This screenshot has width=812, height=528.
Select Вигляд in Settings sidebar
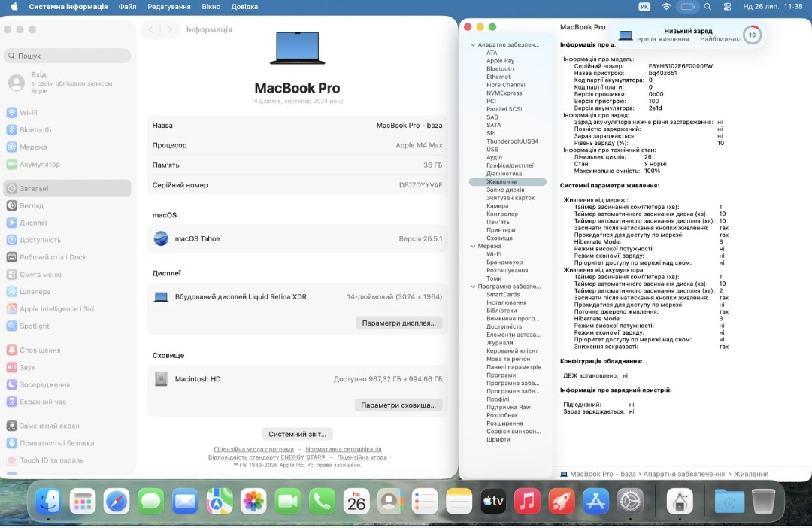[68, 205]
